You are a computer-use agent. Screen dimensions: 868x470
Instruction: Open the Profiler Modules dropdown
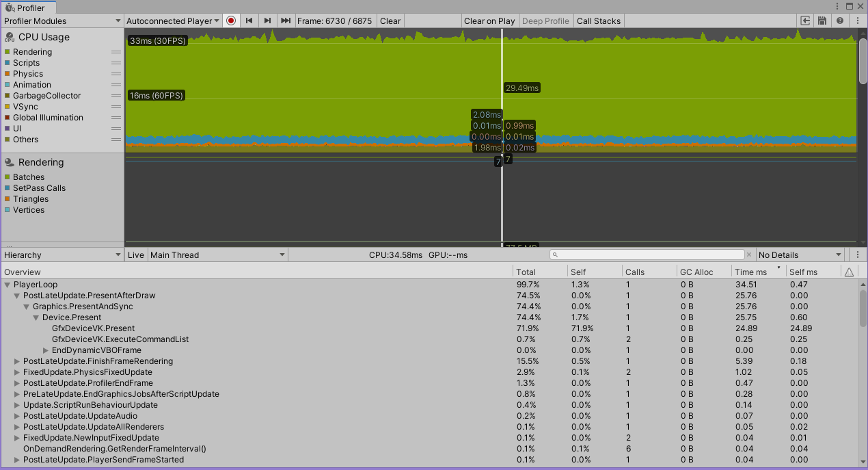(62, 21)
